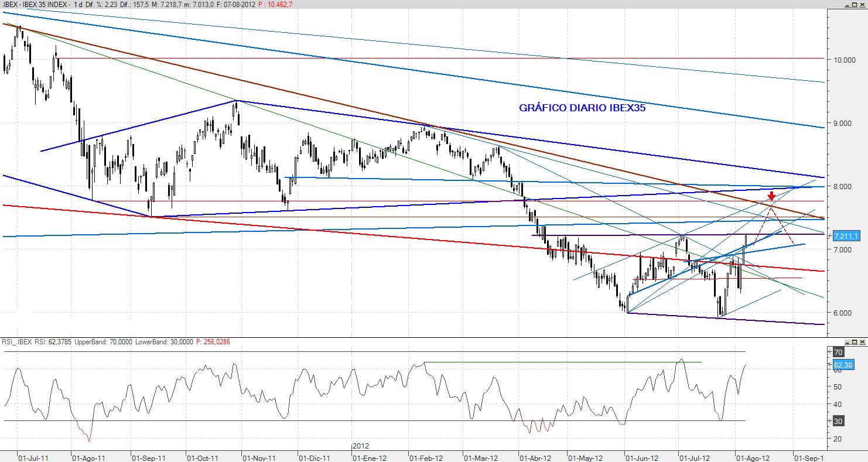Click the 01-Ago-12 date on time axis

click(x=751, y=457)
